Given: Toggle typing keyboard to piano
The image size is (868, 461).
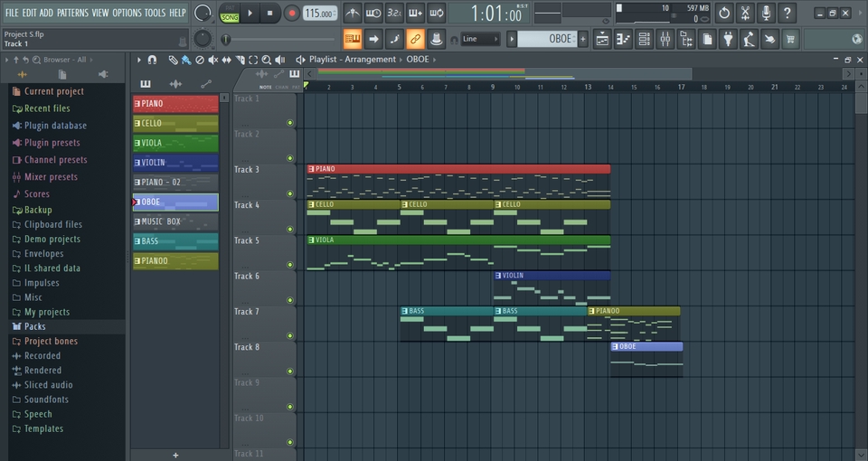Looking at the screenshot, I should pos(353,39).
